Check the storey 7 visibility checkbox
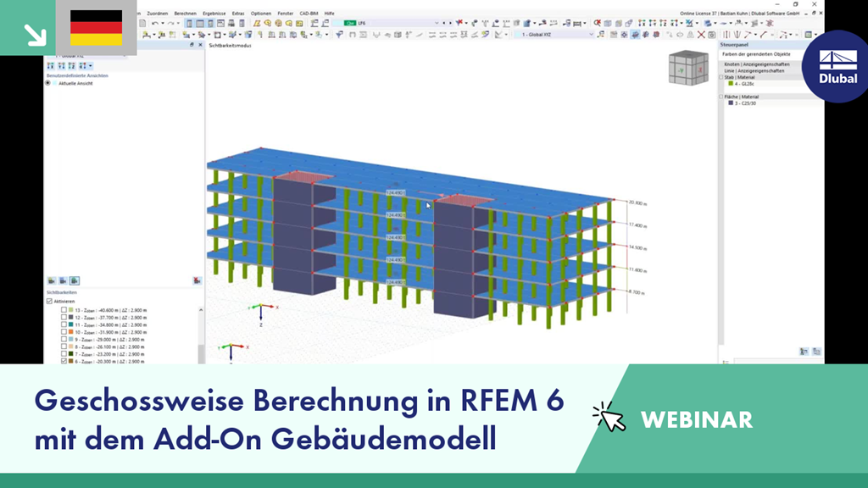 click(x=64, y=353)
